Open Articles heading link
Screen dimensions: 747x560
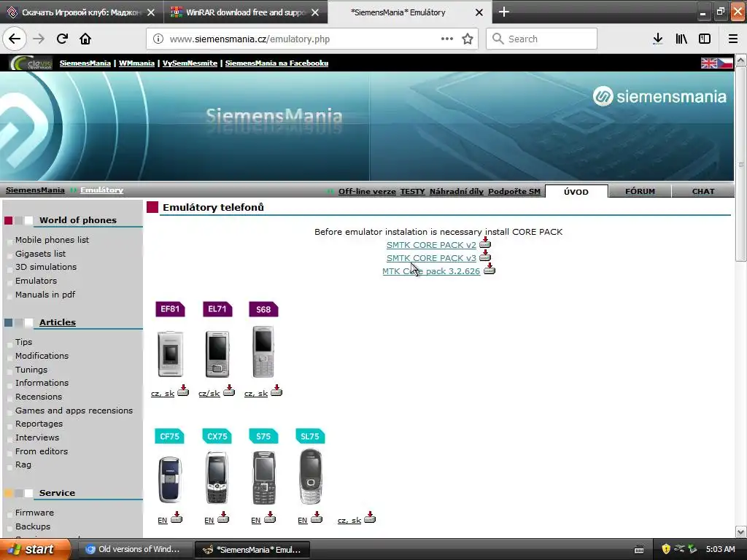coord(58,322)
